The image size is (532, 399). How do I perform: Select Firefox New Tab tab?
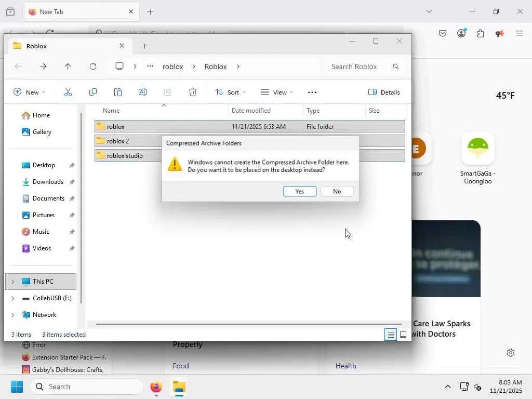(x=82, y=12)
